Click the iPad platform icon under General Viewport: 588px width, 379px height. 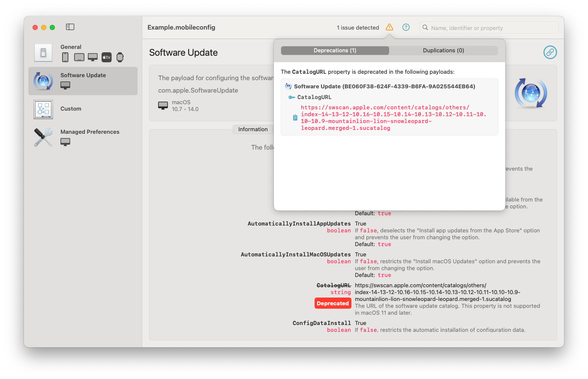[x=79, y=57]
